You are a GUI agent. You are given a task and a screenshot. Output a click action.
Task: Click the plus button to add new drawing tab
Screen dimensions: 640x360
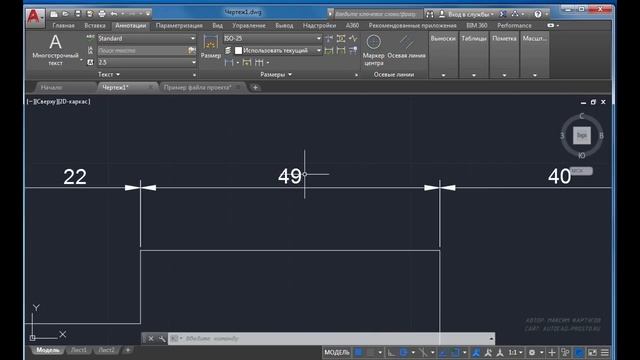pyautogui.click(x=255, y=87)
